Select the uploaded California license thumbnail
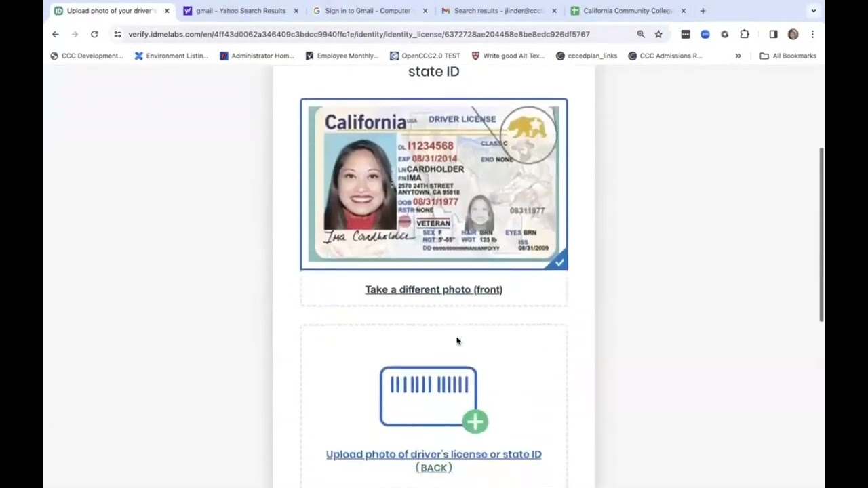 (x=434, y=184)
